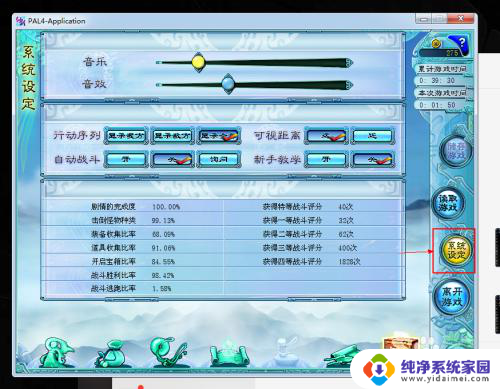
Task: Click the 音乐 slider track right end
Action: (x=348, y=62)
